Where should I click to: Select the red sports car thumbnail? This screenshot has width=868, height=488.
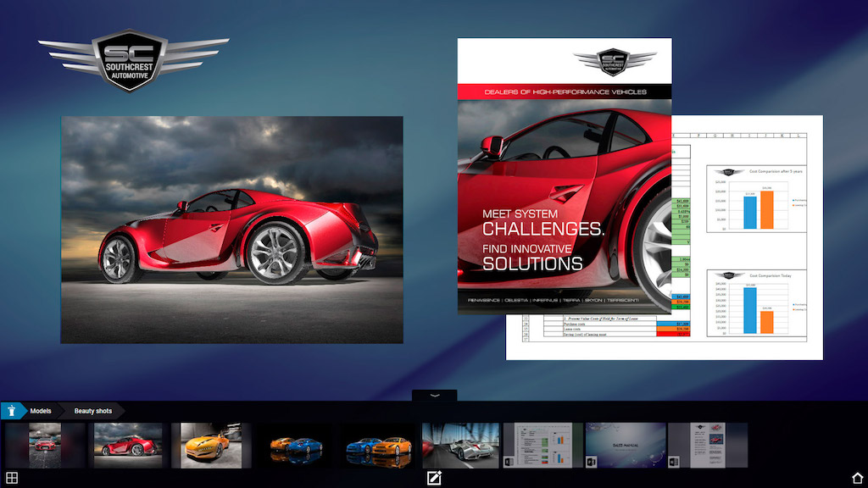click(x=127, y=446)
